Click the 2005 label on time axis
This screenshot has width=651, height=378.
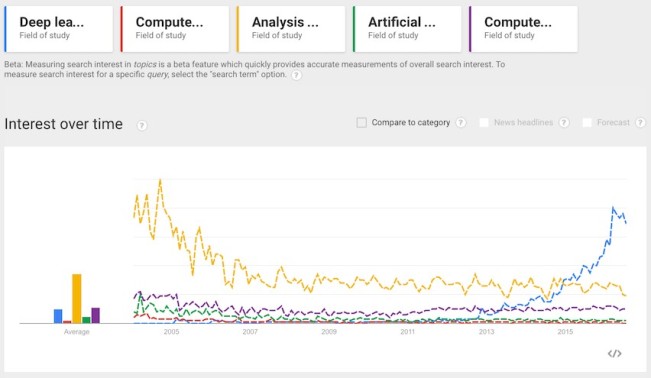171,331
